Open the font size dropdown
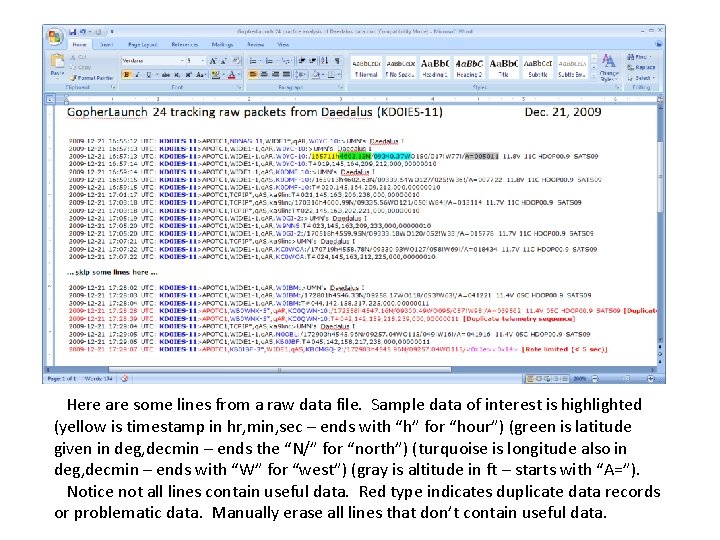This screenshot has width=720, height=540. click(202, 61)
